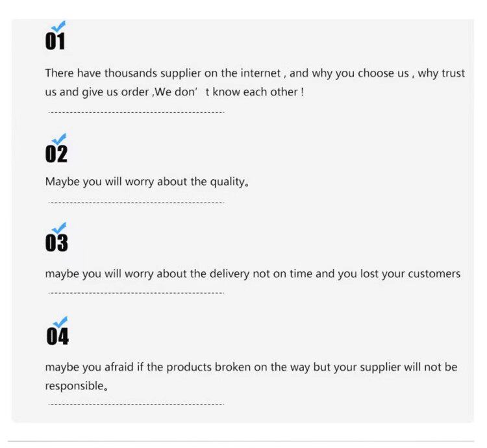Click the dashed divider under section 01
This screenshot has height=448, width=487.
pos(136,112)
